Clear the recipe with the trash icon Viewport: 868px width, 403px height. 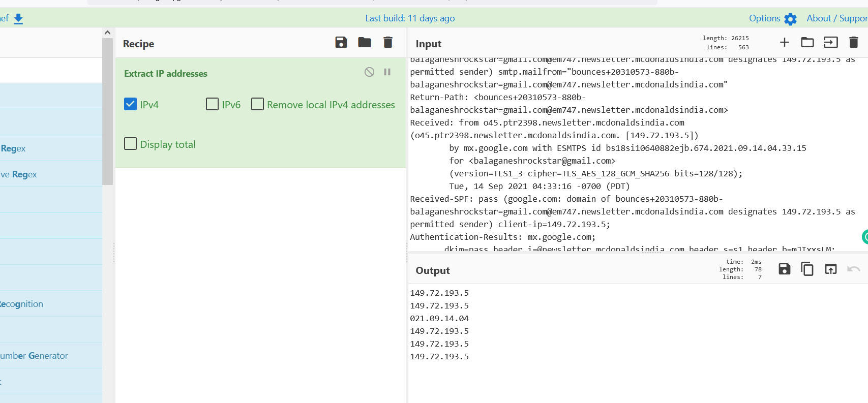[388, 43]
